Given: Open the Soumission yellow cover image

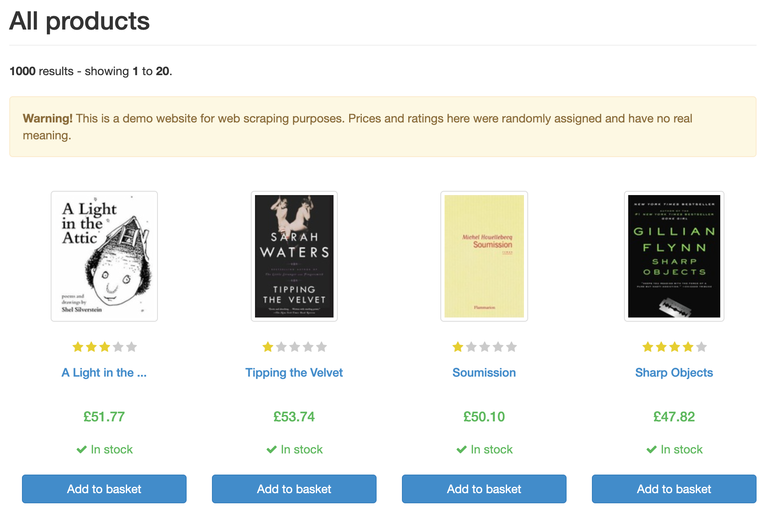Looking at the screenshot, I should pos(484,256).
